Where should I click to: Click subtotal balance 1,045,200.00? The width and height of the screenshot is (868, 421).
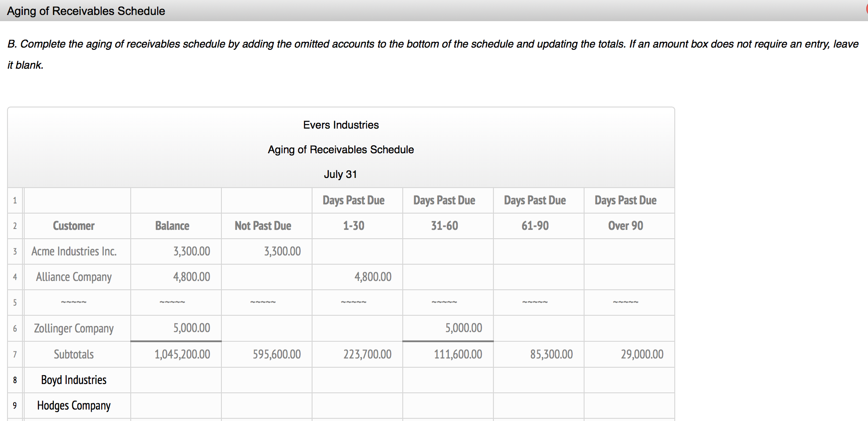pos(182,355)
